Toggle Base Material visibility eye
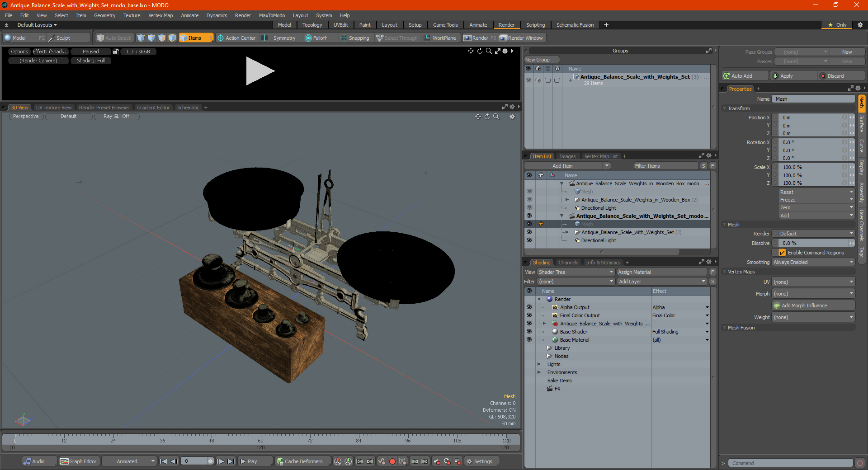This screenshot has height=470, width=868. coord(529,340)
